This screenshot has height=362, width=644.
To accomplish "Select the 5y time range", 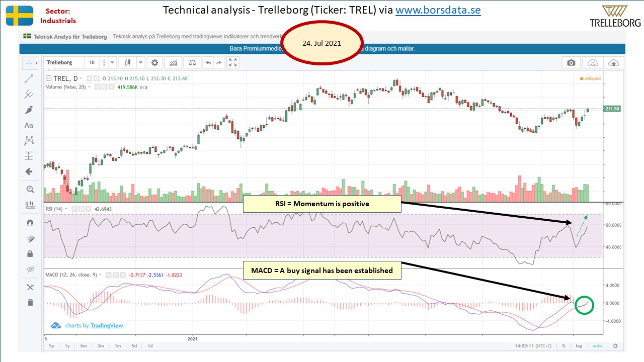I will tap(52, 346).
